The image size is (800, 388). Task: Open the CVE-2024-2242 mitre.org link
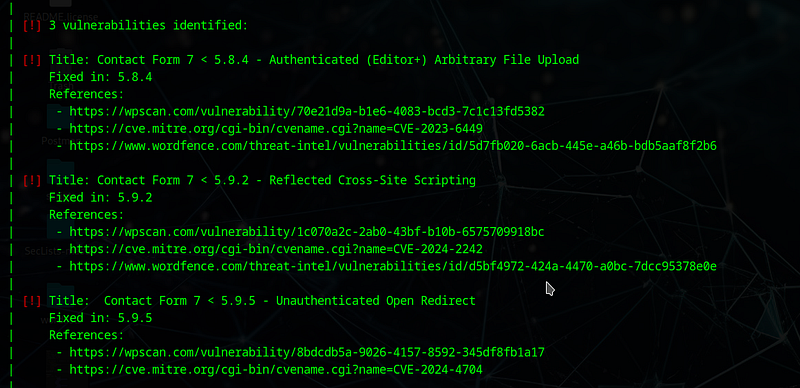(x=276, y=249)
